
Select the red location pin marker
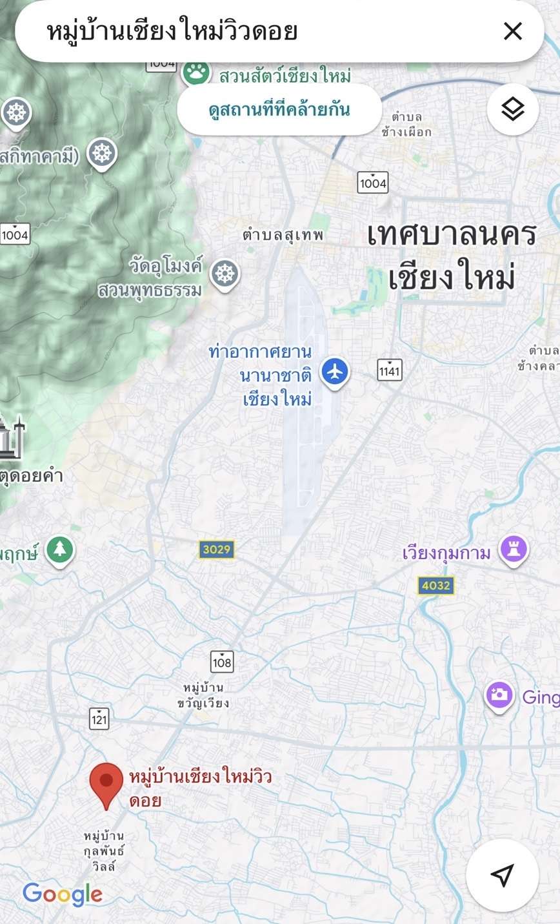tap(106, 785)
